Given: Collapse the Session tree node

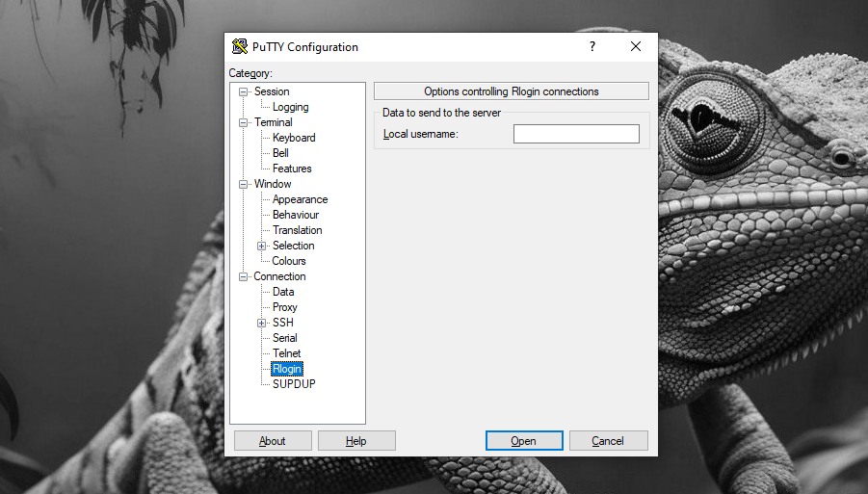Looking at the screenshot, I should point(244,91).
